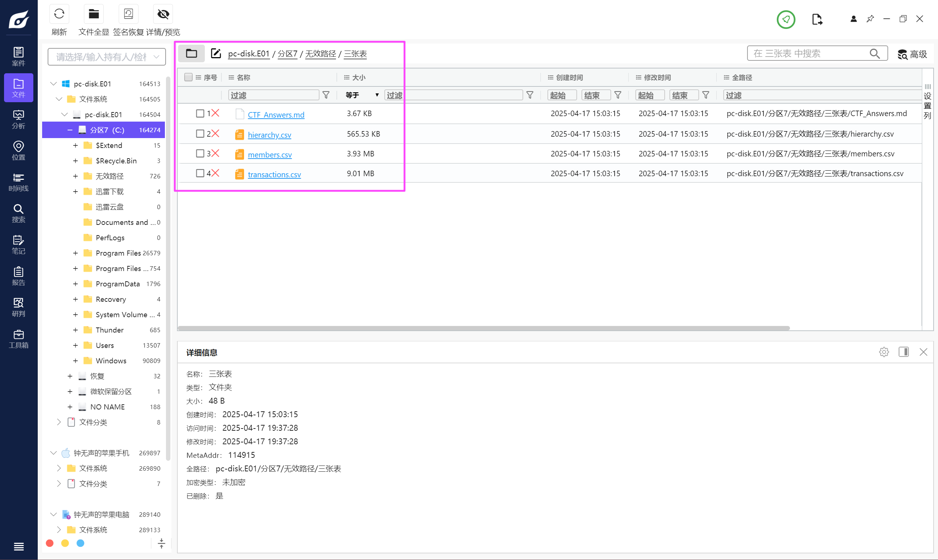Expand the Program Files 26579 folder
Image resolution: width=938 pixels, height=560 pixels.
75,253
